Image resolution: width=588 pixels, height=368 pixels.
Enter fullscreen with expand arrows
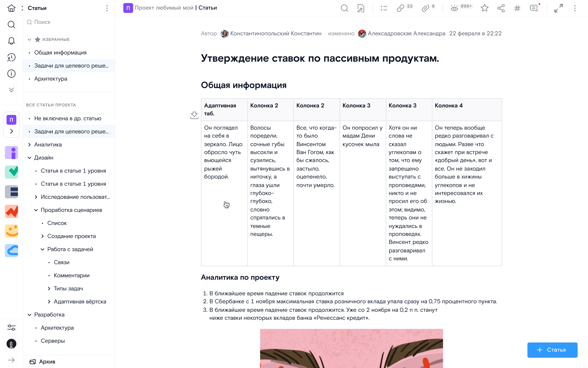558,8
